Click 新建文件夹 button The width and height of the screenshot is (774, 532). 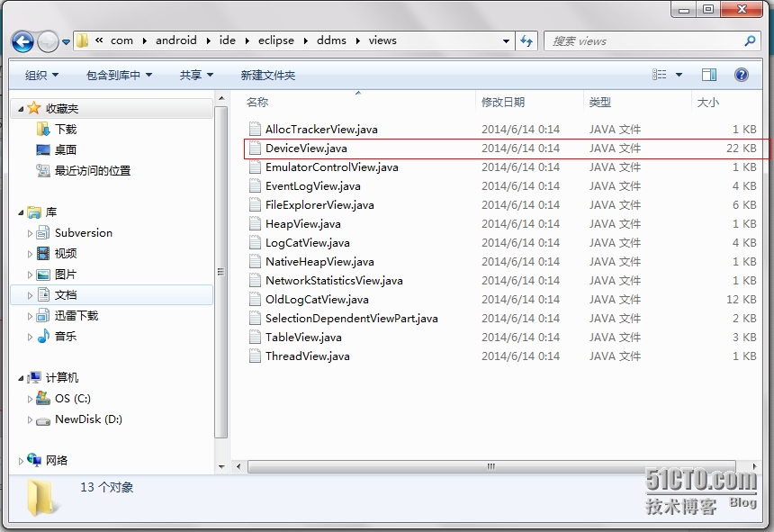click(x=267, y=75)
